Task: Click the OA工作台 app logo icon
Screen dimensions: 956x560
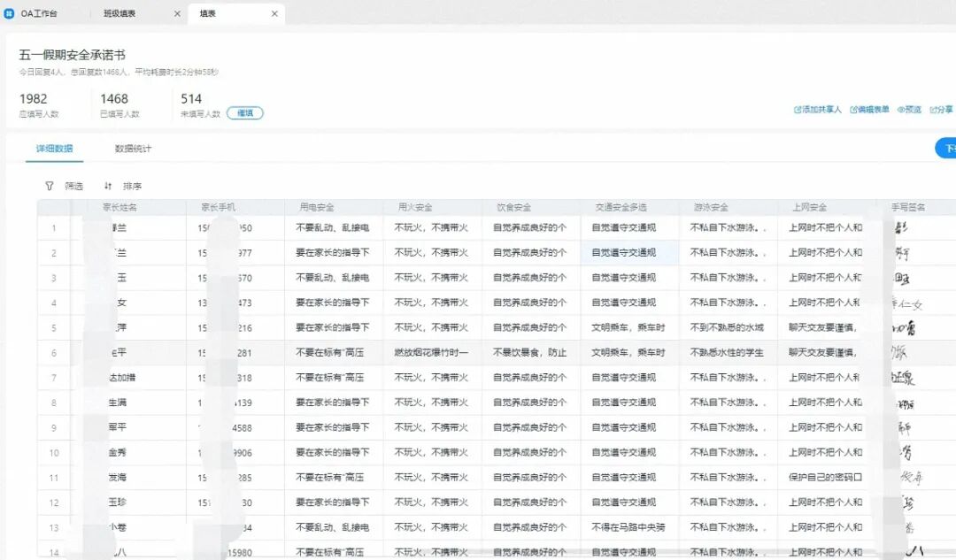Action: click(10, 12)
